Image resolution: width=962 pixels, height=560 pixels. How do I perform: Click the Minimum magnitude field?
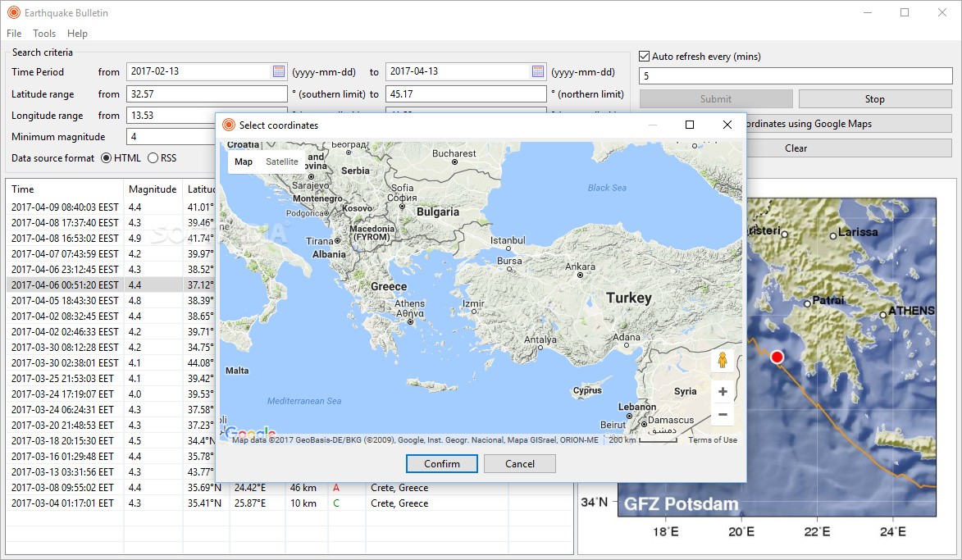[171, 137]
